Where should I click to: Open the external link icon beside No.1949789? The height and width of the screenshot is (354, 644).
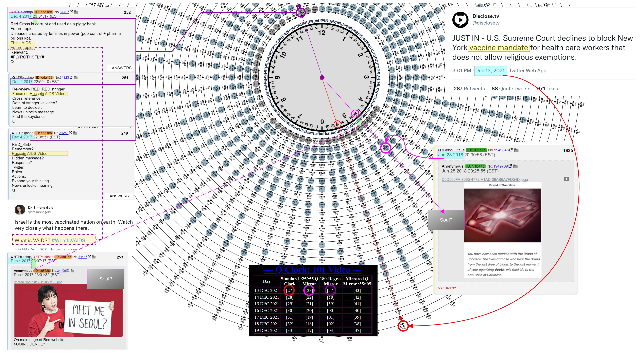510,166
